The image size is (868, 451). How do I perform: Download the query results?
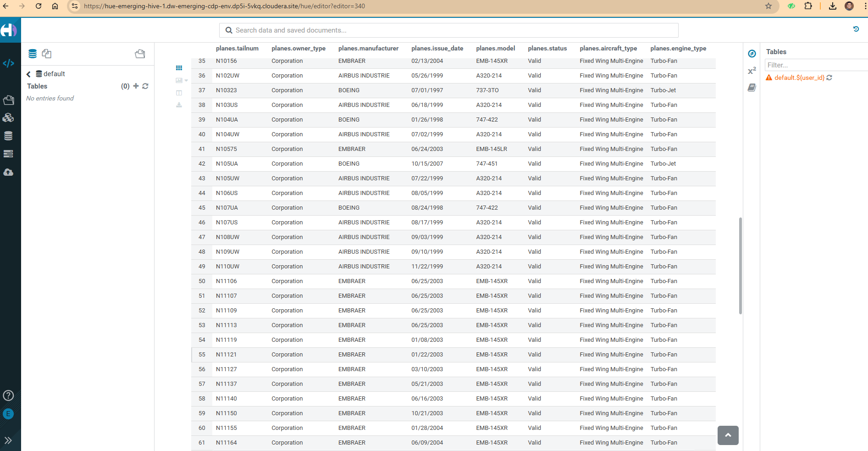(179, 105)
